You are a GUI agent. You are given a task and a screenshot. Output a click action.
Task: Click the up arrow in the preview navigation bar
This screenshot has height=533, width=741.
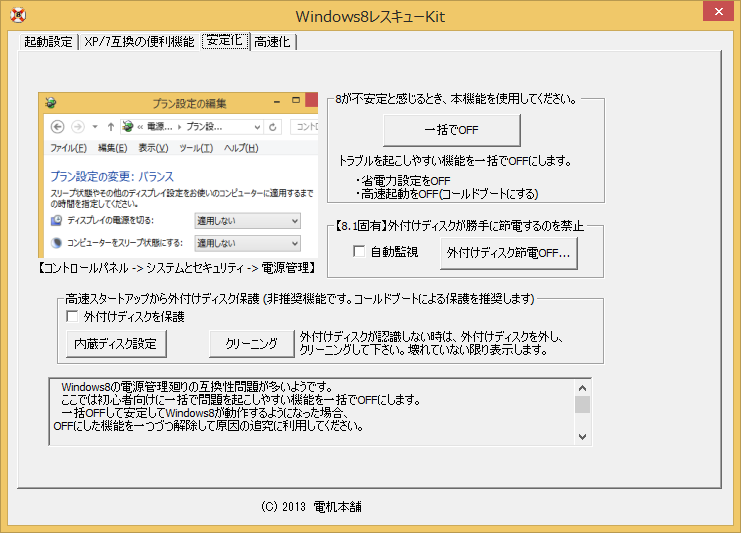point(110,127)
